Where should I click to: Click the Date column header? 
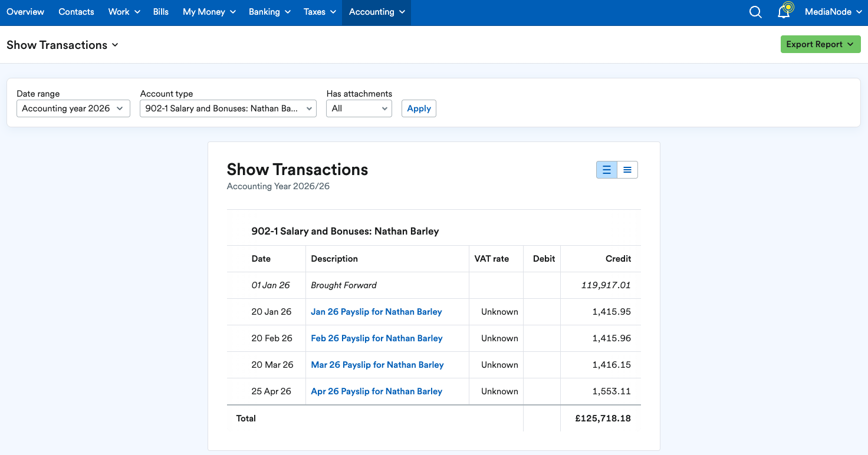coord(261,259)
